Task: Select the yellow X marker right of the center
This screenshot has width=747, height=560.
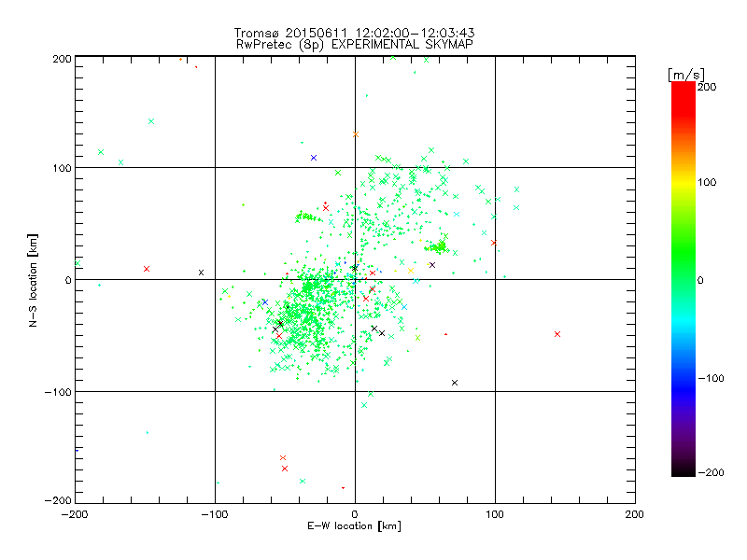Action: [x=411, y=271]
